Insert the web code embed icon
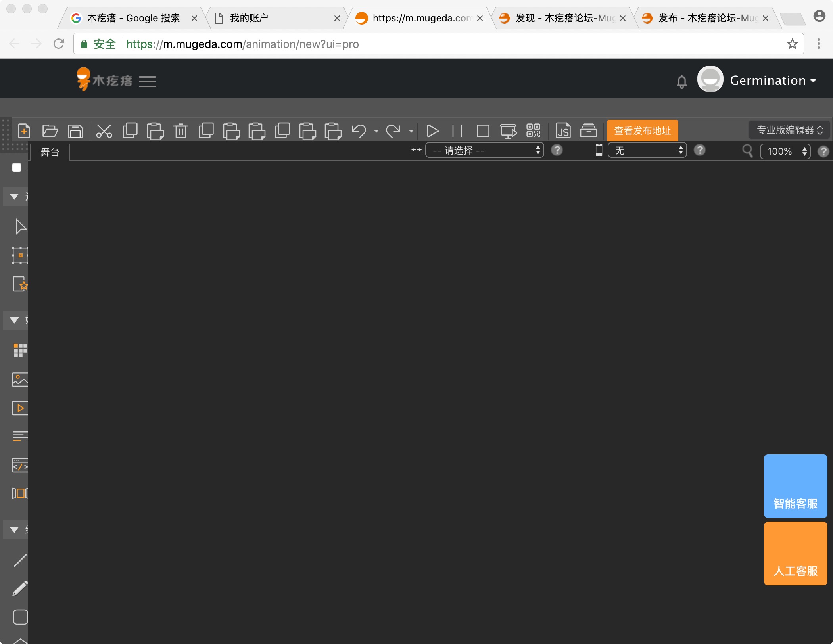 pyautogui.click(x=20, y=466)
